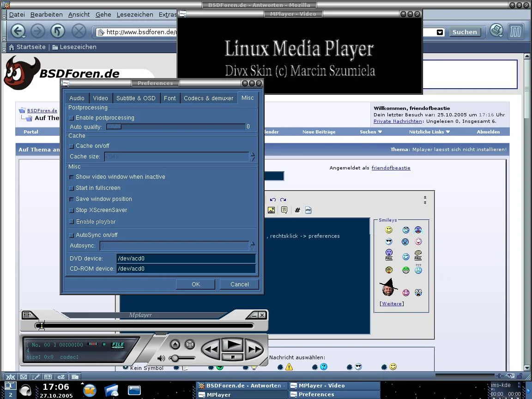Switch to the Codecs & demuxer tab
Image resolution: width=532 pixels, height=399 pixels.
tap(208, 98)
